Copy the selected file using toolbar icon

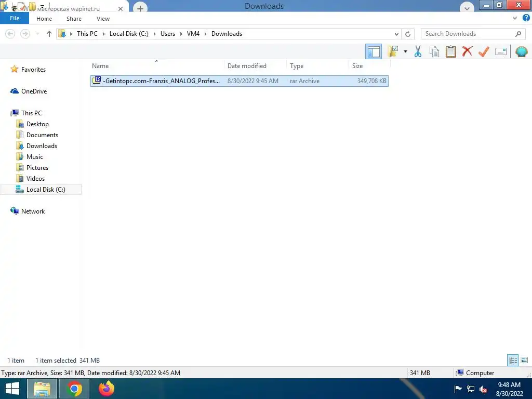(434, 51)
